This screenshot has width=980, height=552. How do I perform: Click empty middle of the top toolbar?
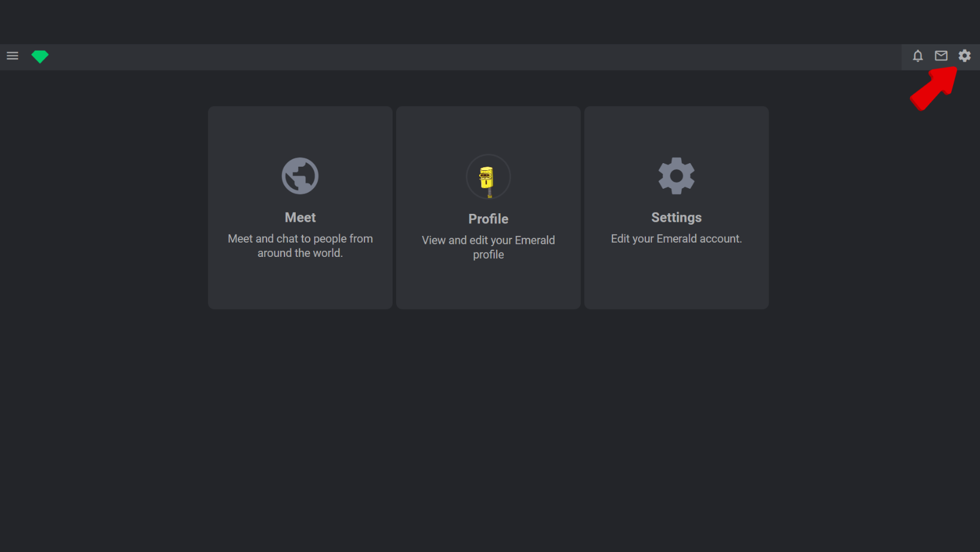click(478, 57)
